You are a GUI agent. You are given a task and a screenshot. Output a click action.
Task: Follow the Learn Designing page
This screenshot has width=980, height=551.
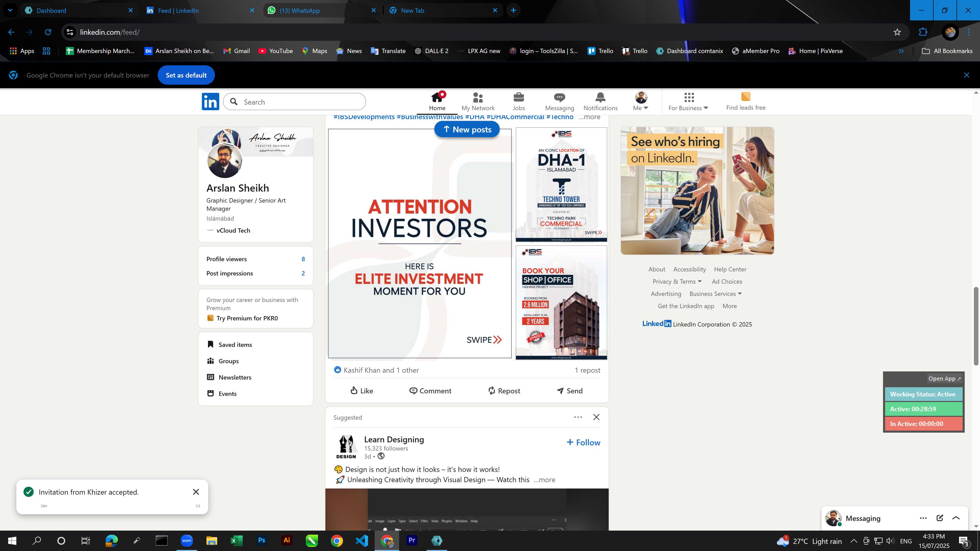click(x=583, y=442)
